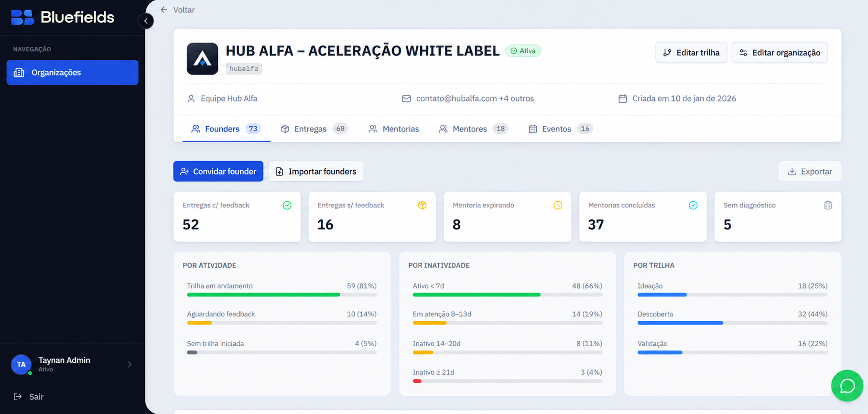This screenshot has height=414, width=868.
Task: Click the Em atenção 8–13d progress bar
Action: pyautogui.click(x=508, y=323)
